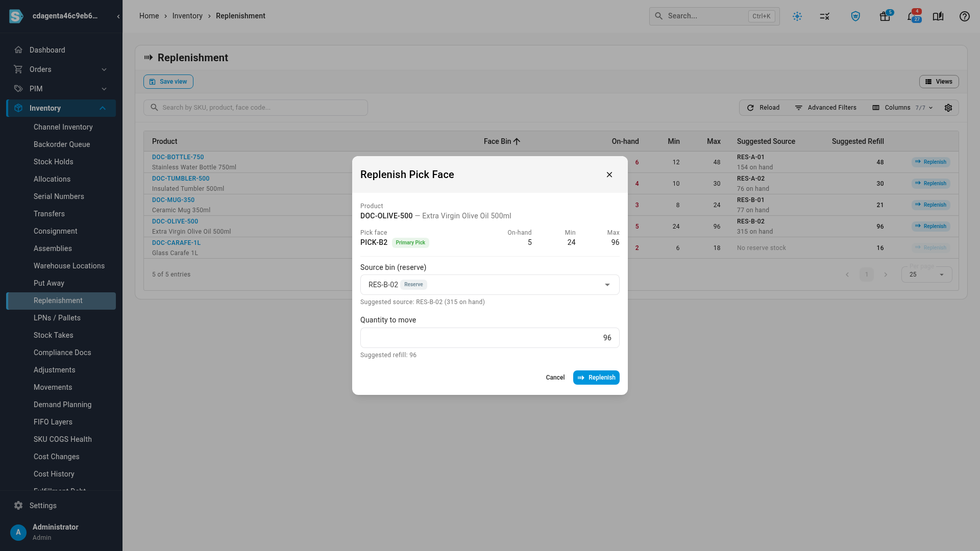Collapse the Inventory section
980x551 pixels.
tap(61, 108)
